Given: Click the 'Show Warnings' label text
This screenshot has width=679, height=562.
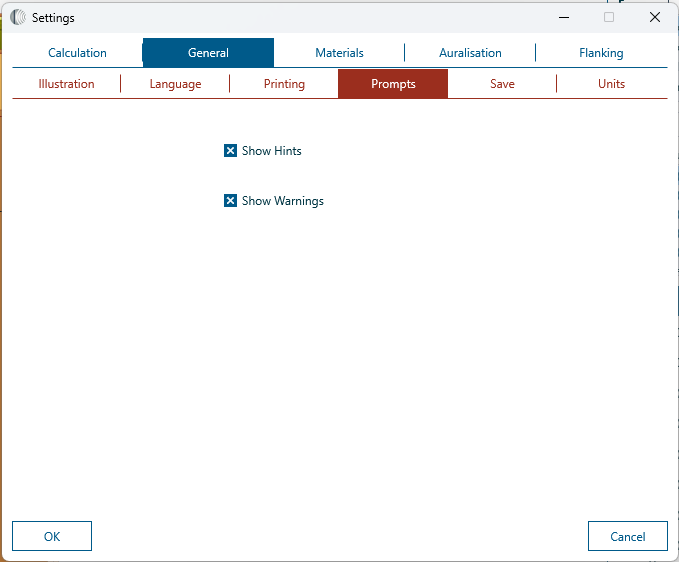Looking at the screenshot, I should coord(283,201).
